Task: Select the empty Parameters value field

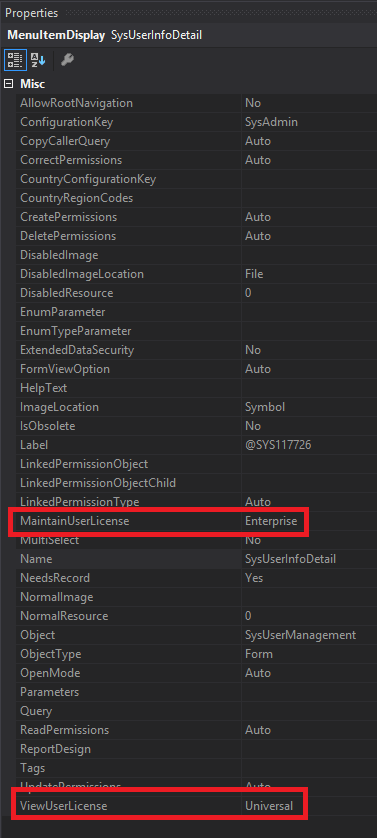Action: tap(309, 692)
